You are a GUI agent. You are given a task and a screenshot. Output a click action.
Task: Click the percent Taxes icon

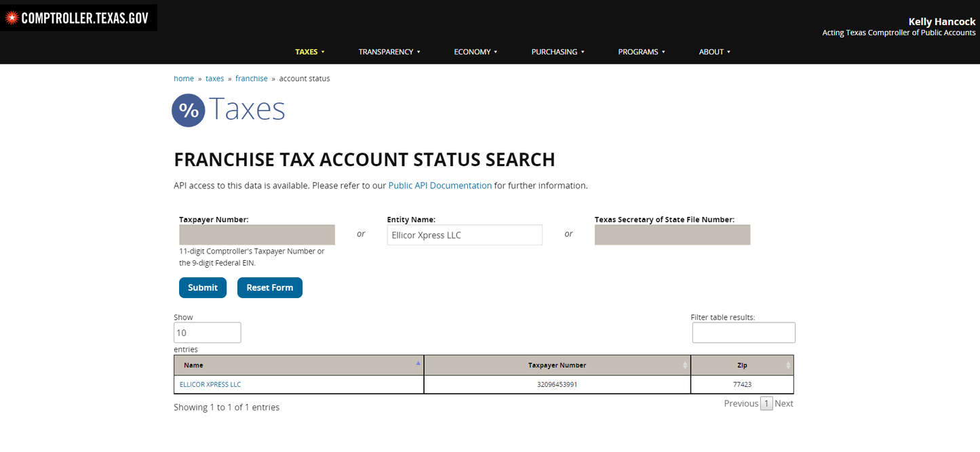pyautogui.click(x=189, y=110)
